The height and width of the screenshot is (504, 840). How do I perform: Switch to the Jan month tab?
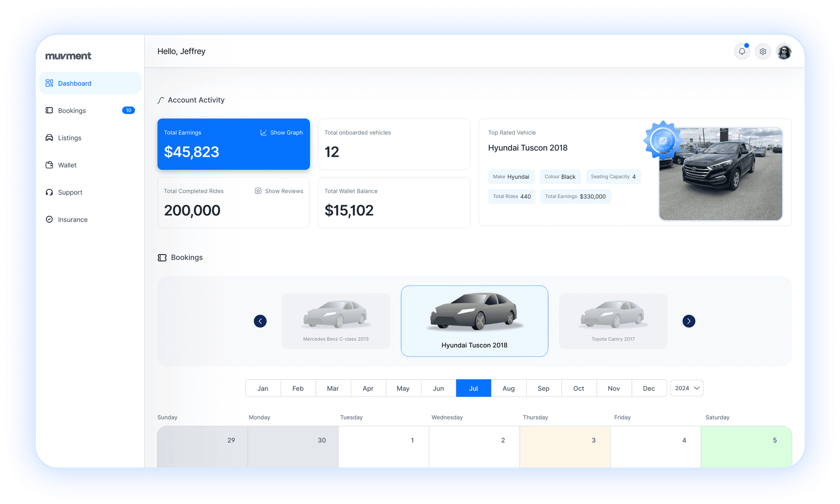pos(262,388)
